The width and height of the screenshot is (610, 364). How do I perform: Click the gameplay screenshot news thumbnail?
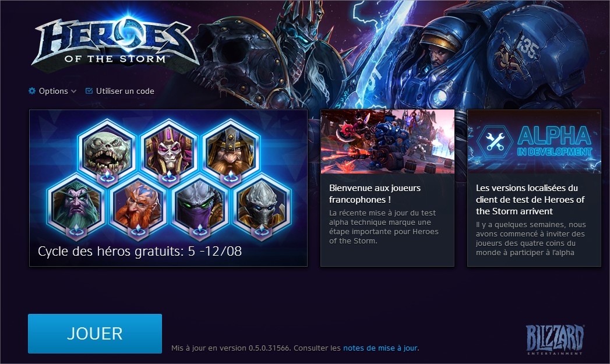387,142
